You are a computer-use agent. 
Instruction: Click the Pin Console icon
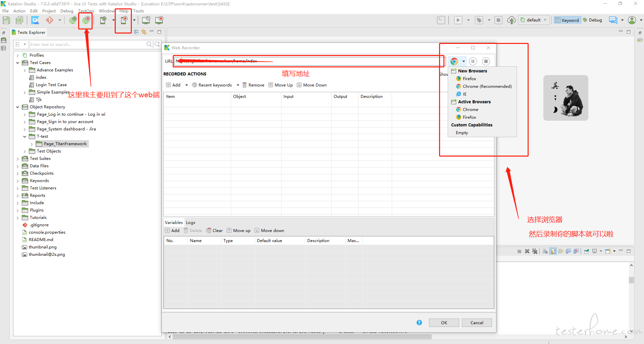(x=586, y=251)
